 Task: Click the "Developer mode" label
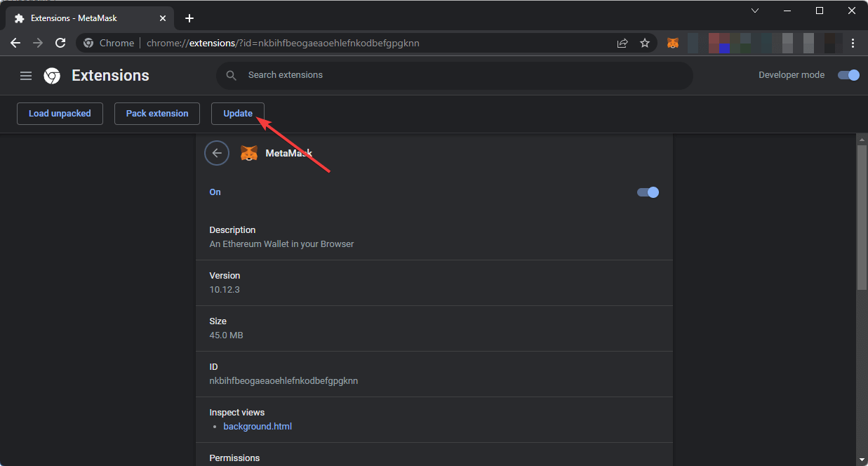point(792,75)
